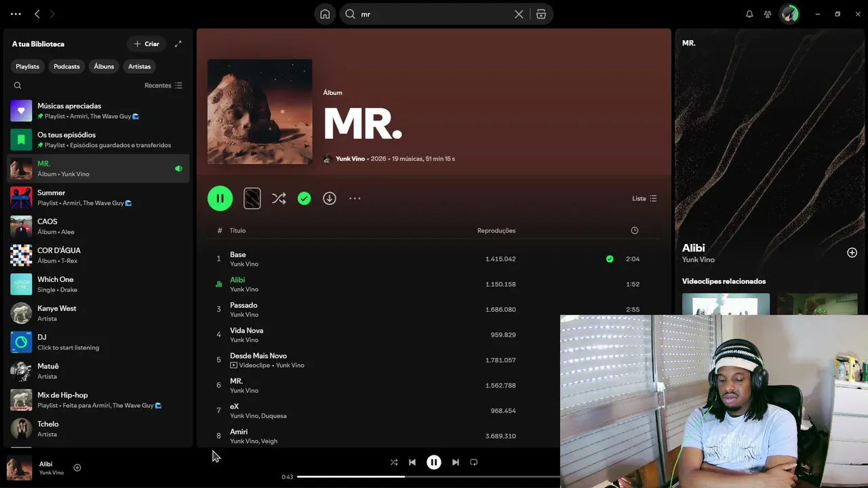Click the MR. album cover art

tap(260, 112)
